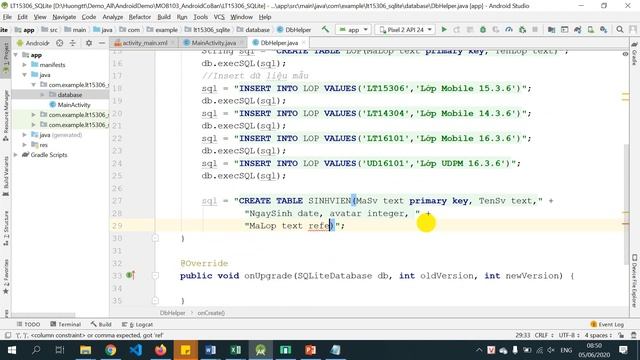The image size is (640, 360).
Task: Open the Logcat tool window
Action: pyautogui.click(x=137, y=324)
